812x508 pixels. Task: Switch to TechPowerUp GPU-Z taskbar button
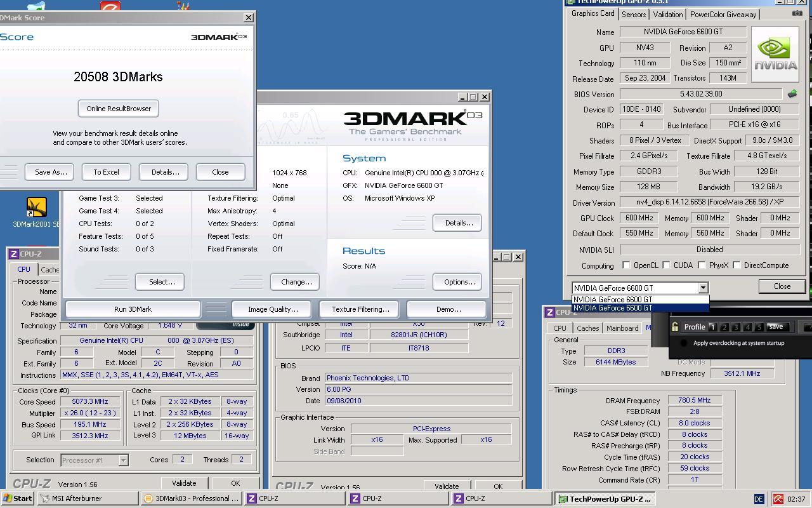click(x=605, y=498)
